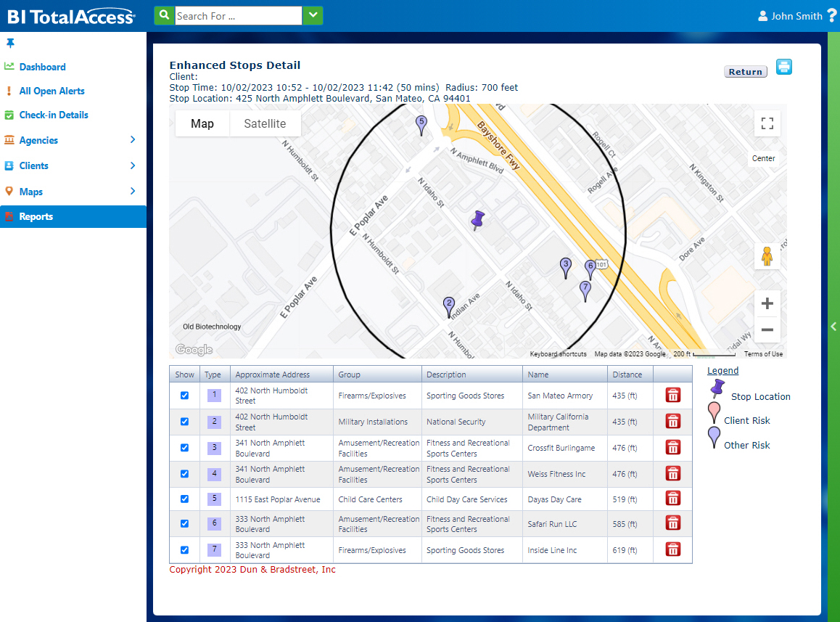Screen dimensions: 840x622
Task: Click the Google logo on map
Action: coord(194,350)
